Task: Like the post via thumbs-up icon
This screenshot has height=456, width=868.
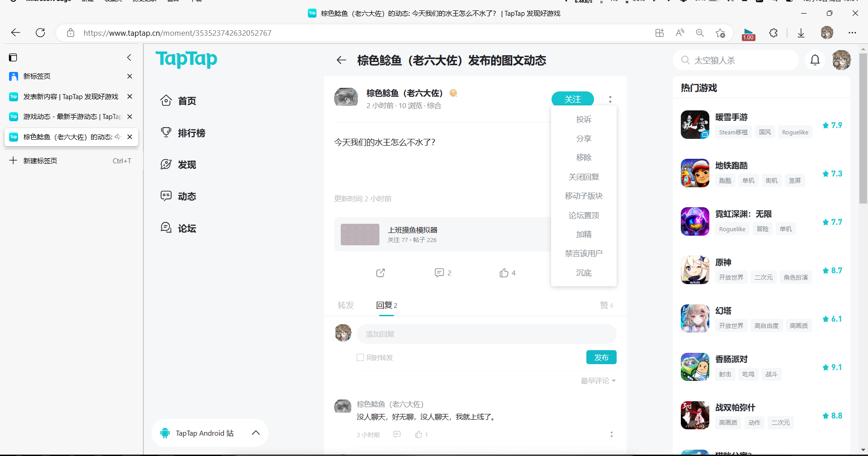Action: pyautogui.click(x=504, y=273)
